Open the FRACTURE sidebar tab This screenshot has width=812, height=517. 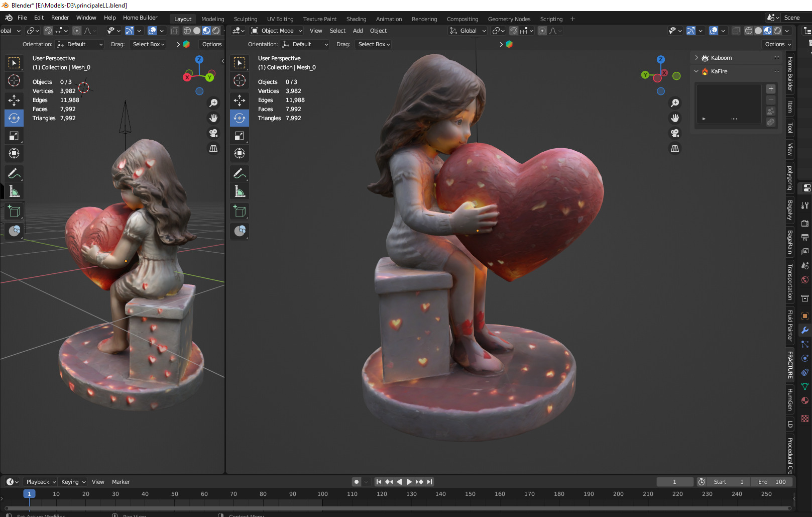coord(790,365)
